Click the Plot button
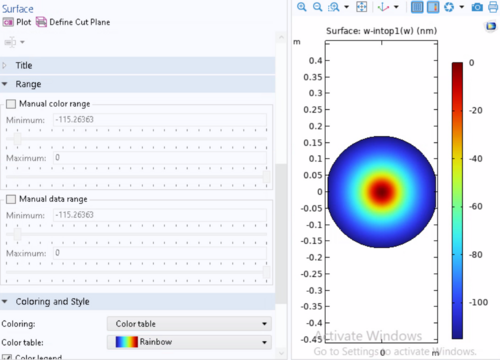 click(17, 22)
